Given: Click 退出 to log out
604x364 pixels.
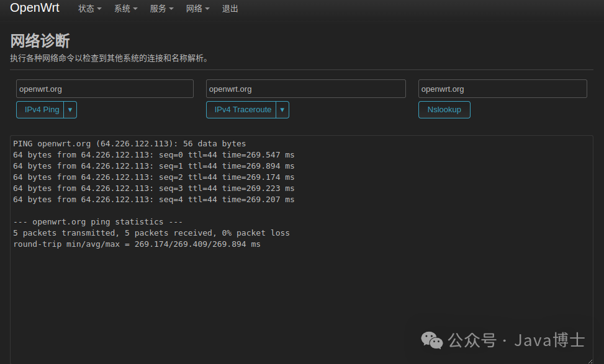Looking at the screenshot, I should click(230, 8).
